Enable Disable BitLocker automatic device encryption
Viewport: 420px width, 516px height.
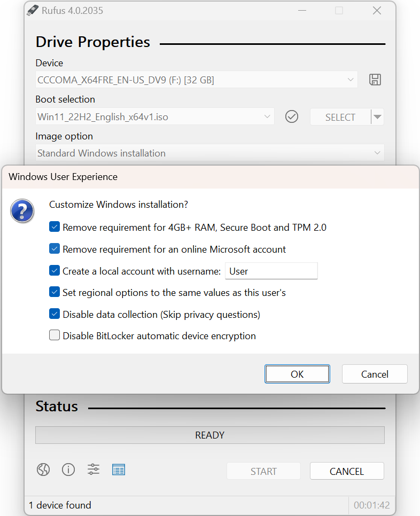click(x=55, y=335)
